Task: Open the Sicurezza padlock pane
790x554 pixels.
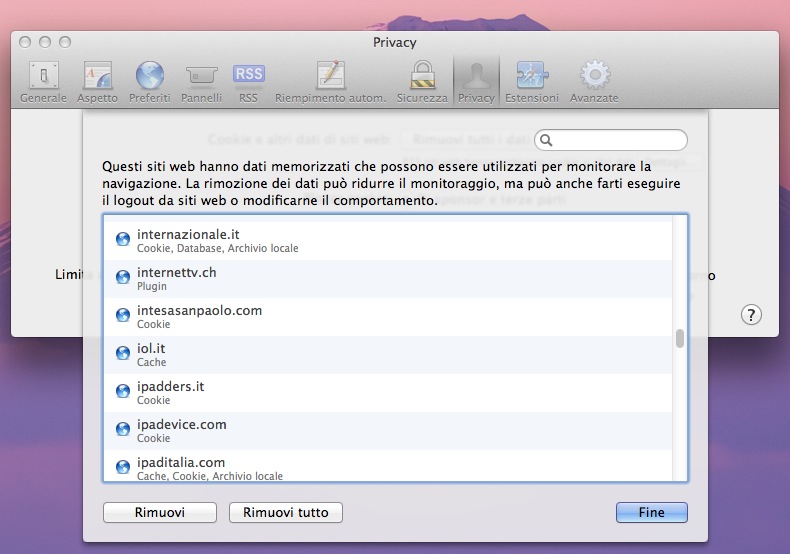Action: click(x=422, y=83)
